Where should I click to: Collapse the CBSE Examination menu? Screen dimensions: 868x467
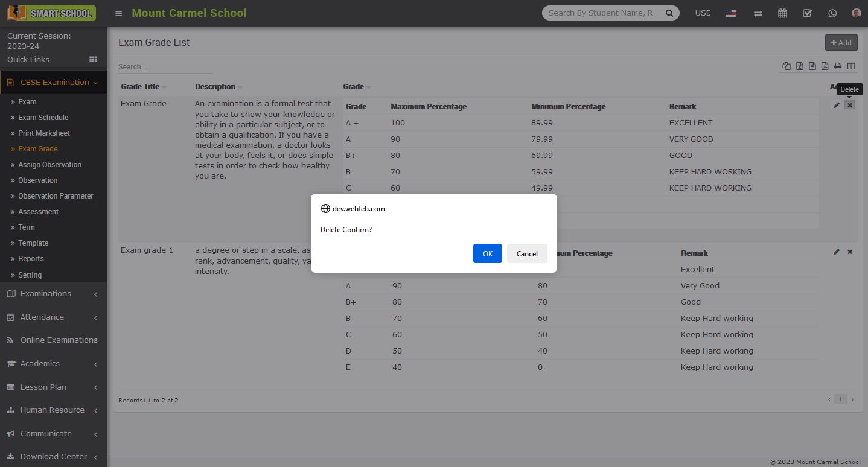(x=54, y=83)
